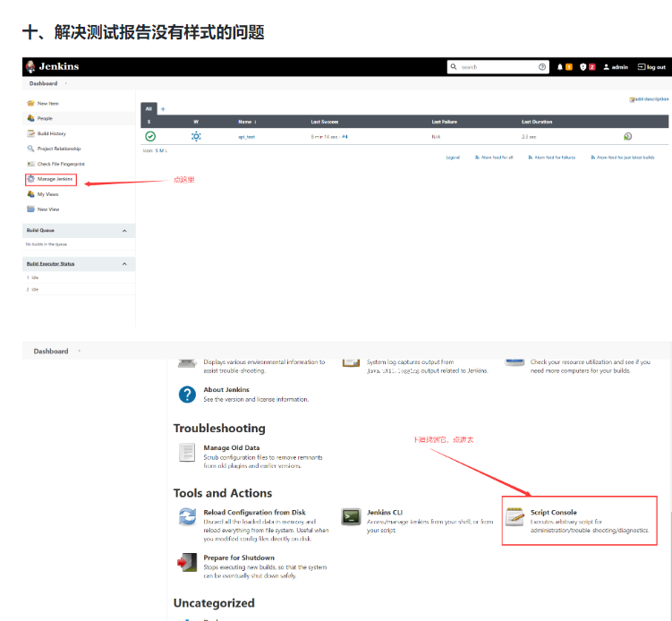Expand the lower Dashboard breadcrumb arrow

(x=80, y=351)
